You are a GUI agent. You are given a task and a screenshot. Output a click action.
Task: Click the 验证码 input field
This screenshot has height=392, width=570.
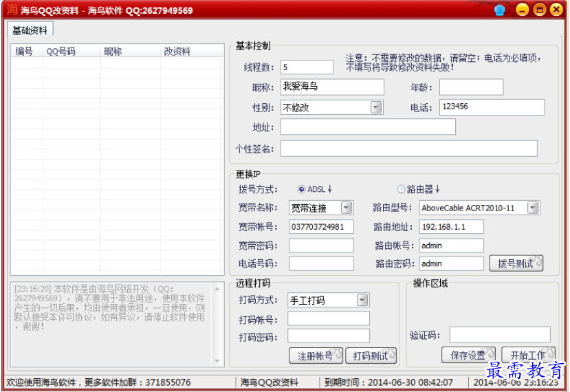(500, 334)
